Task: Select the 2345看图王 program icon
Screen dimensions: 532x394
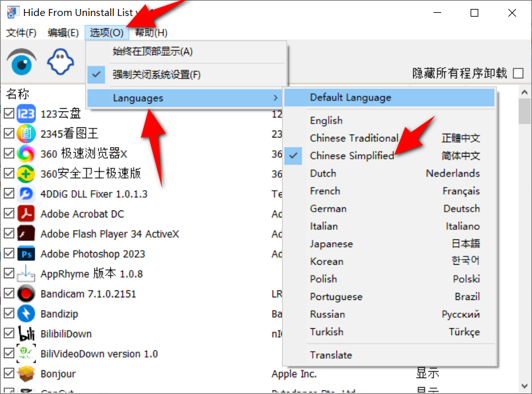Action: tap(26, 134)
